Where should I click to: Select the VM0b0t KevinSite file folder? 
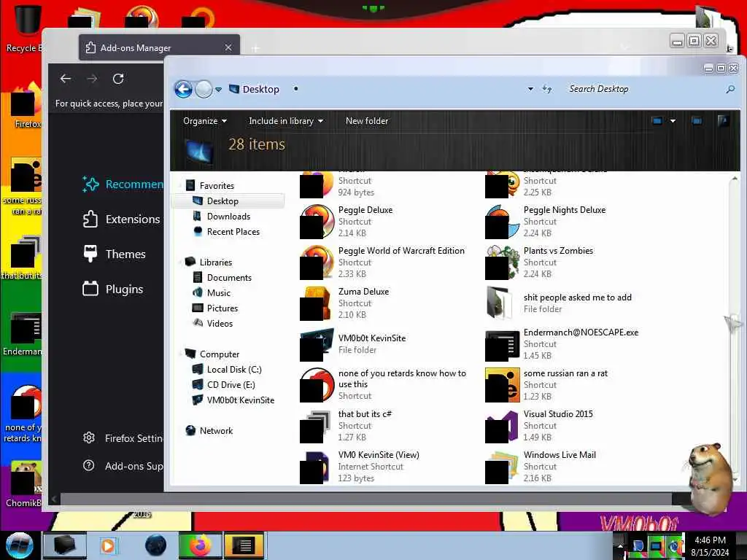[x=353, y=344]
